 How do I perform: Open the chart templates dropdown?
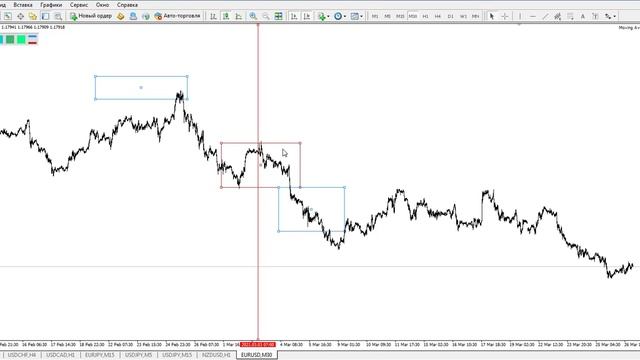tap(357, 16)
